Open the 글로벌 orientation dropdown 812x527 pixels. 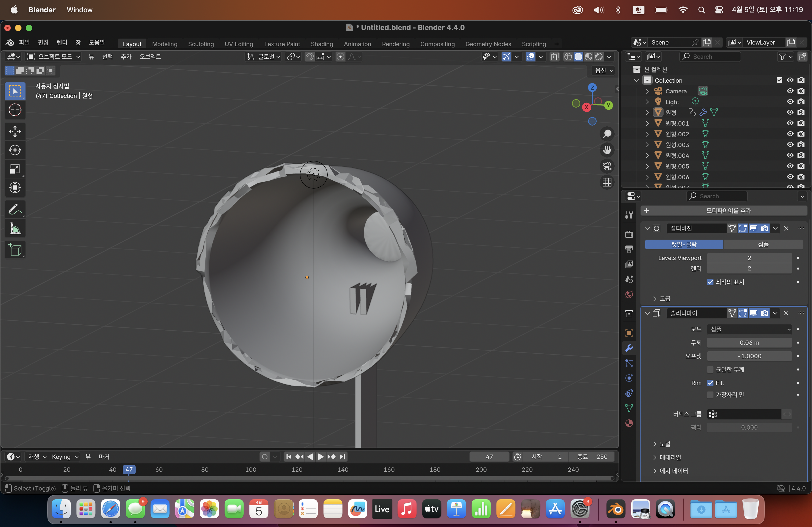(x=263, y=57)
